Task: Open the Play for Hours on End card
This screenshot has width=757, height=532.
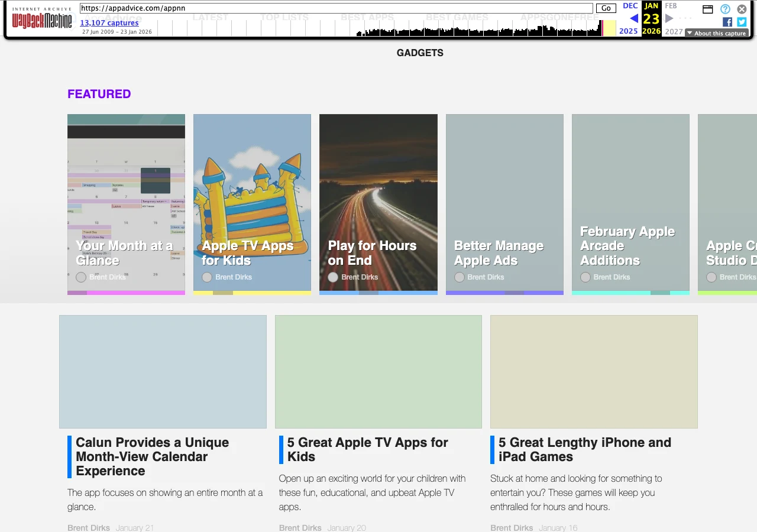Action: (378, 205)
